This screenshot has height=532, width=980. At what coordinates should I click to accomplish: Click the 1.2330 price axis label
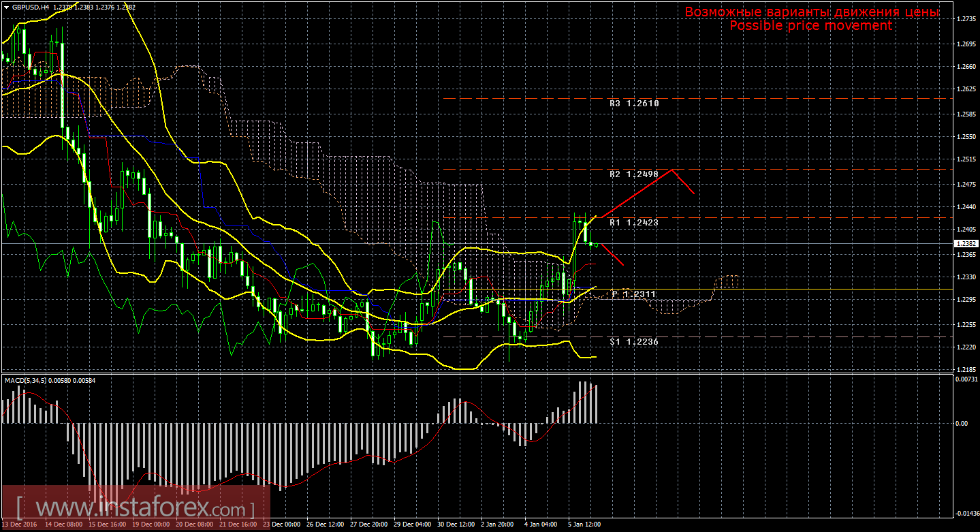(x=966, y=277)
